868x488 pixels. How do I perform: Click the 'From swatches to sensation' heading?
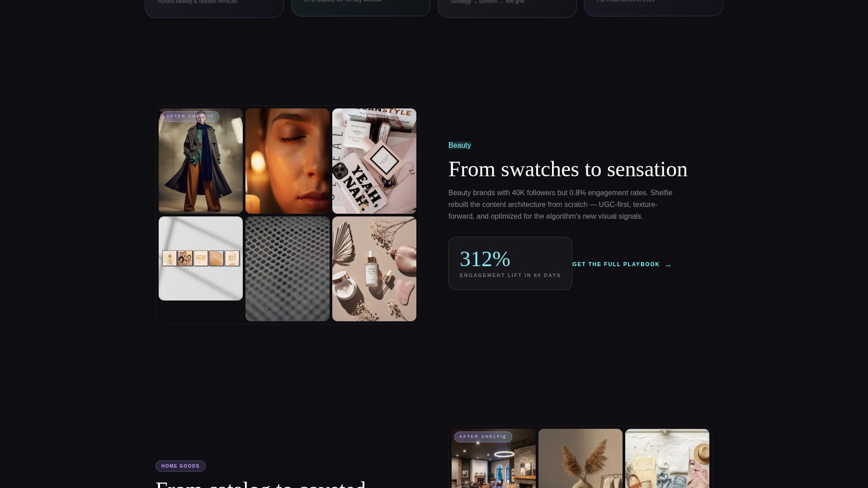coord(568,169)
